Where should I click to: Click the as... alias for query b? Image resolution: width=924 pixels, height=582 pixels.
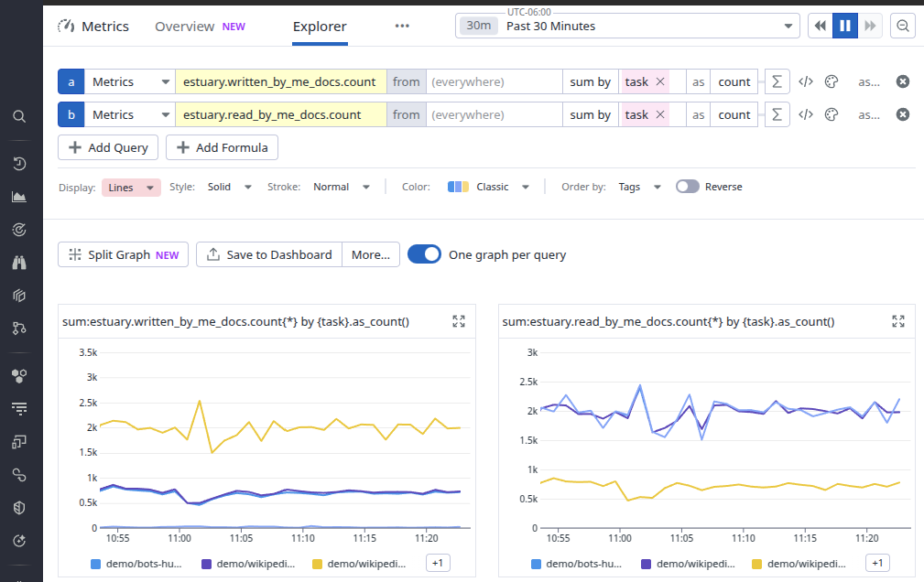tap(869, 115)
